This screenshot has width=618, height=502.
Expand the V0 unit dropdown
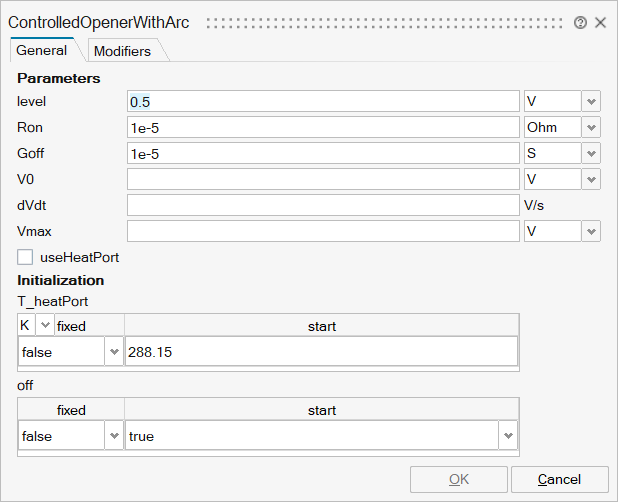(591, 179)
